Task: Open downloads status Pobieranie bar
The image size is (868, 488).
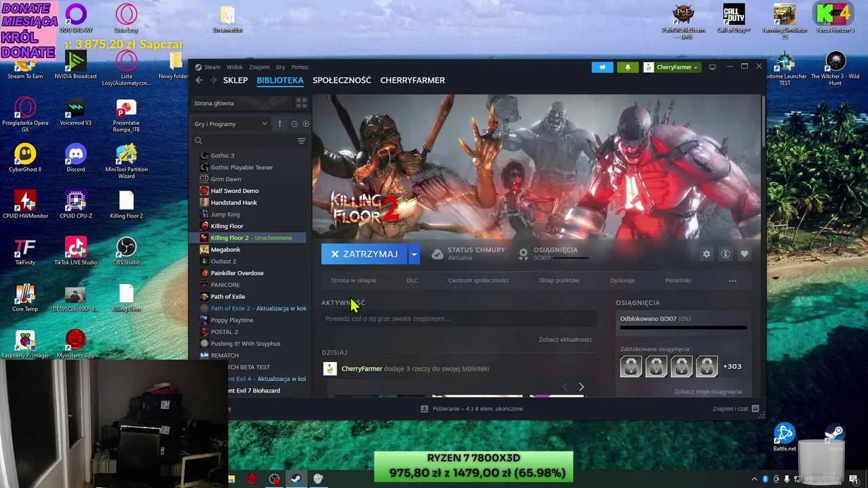Action: (471, 409)
